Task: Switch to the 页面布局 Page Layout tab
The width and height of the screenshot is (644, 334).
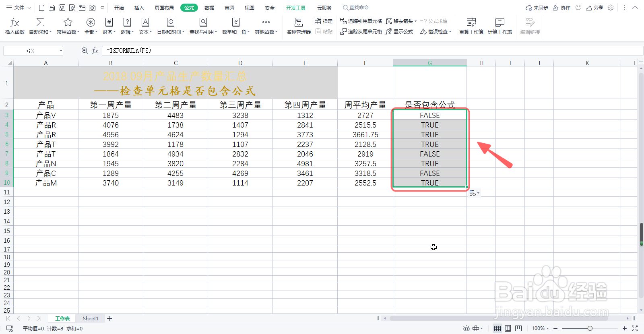Action: click(164, 8)
